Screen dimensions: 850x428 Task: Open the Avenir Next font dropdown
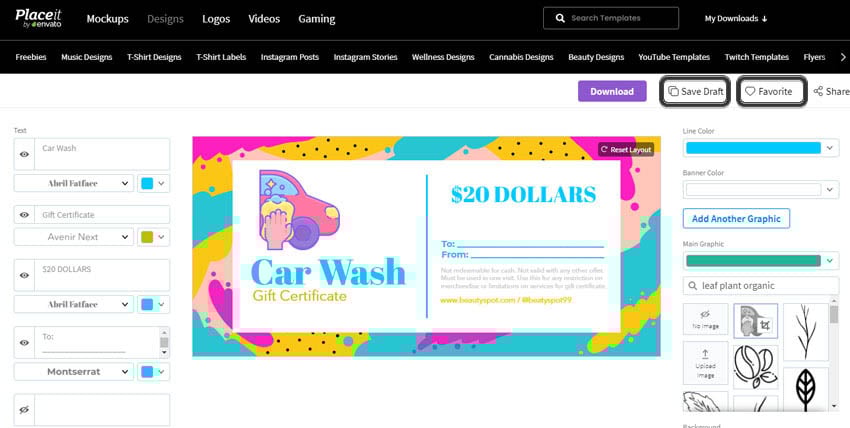74,237
